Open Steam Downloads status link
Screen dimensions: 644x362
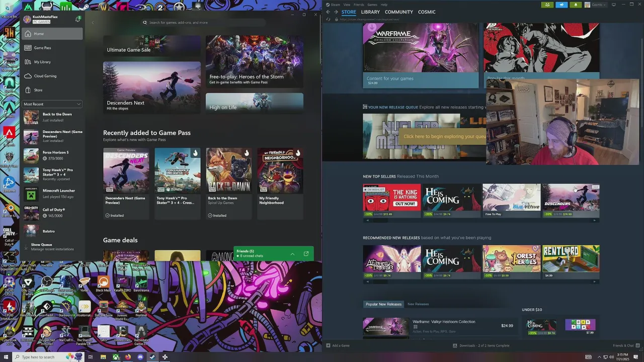(481, 345)
